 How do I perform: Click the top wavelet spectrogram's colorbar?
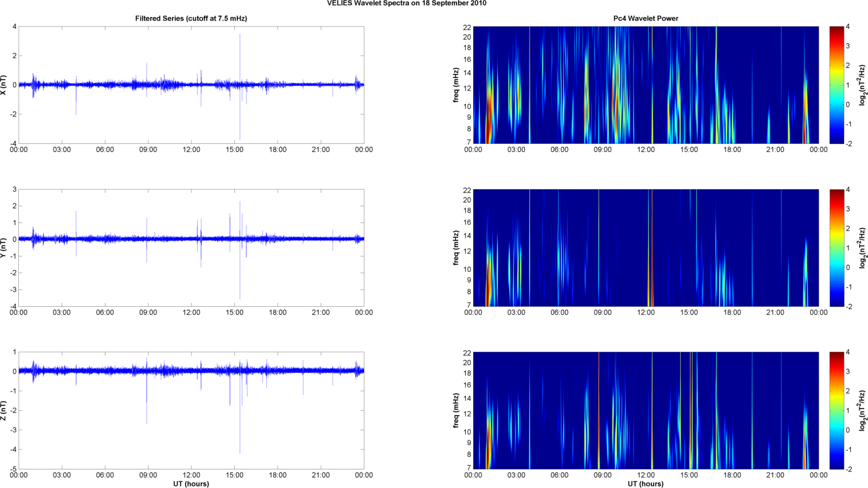(836, 85)
